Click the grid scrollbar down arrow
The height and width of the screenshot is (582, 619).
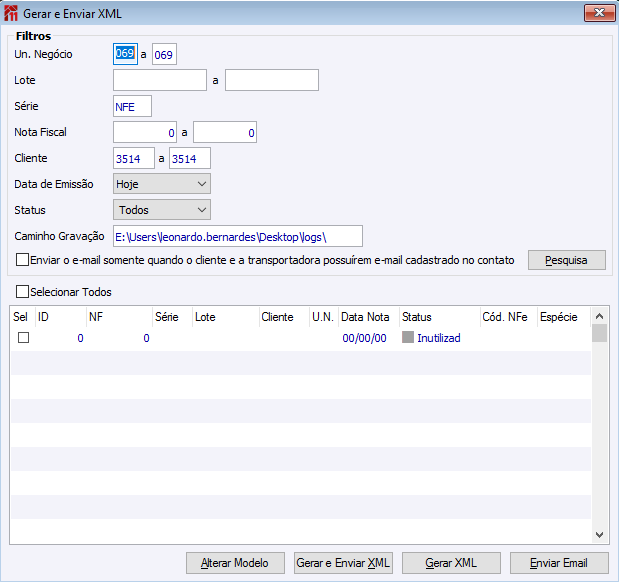pos(599,535)
